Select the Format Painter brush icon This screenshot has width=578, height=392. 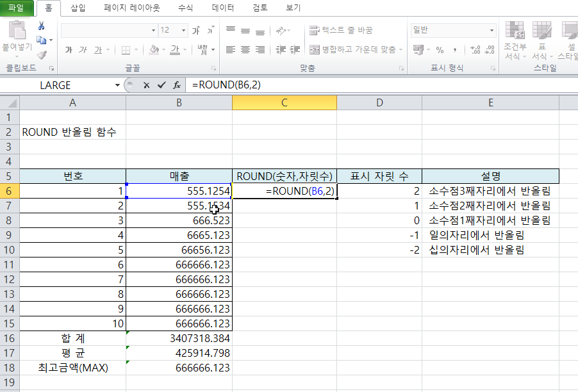click(42, 55)
